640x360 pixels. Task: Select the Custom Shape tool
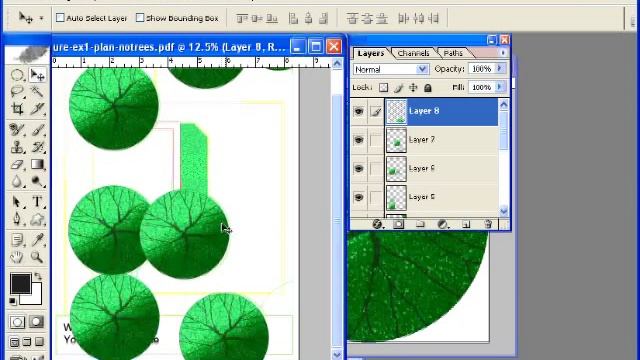coord(38,219)
